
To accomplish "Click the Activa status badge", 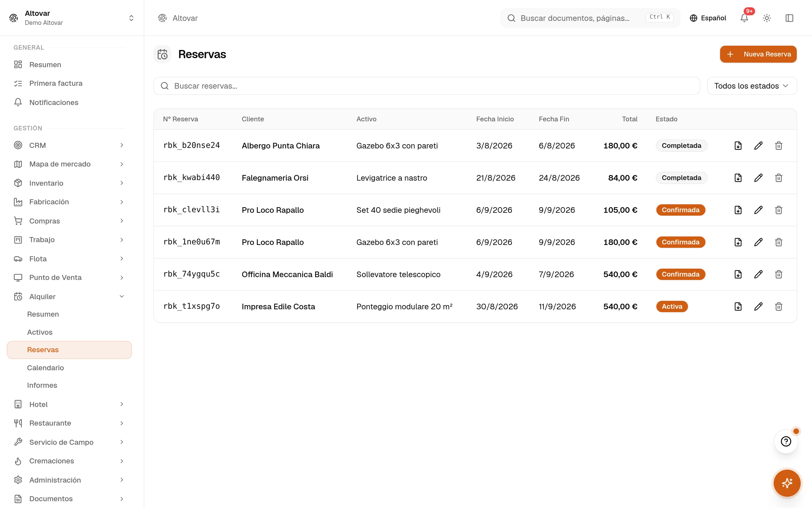I will pos(672,306).
